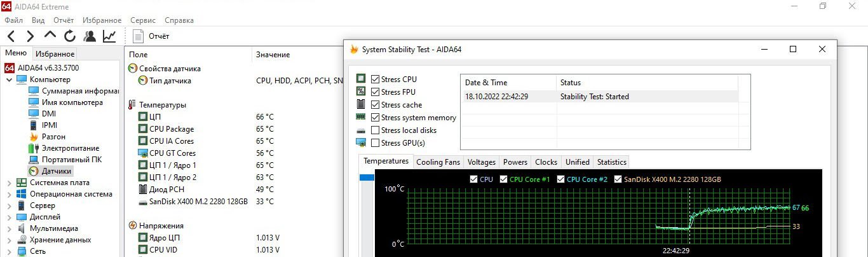Screen dimensions: 868x257
Task: Collapse the Компьютер tree node
Action: pyautogui.click(x=9, y=80)
